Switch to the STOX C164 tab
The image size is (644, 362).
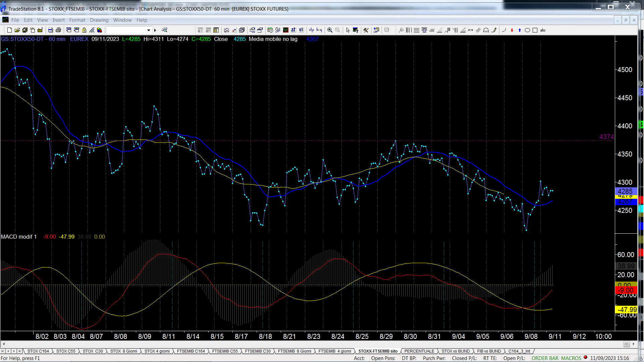pos(38,351)
